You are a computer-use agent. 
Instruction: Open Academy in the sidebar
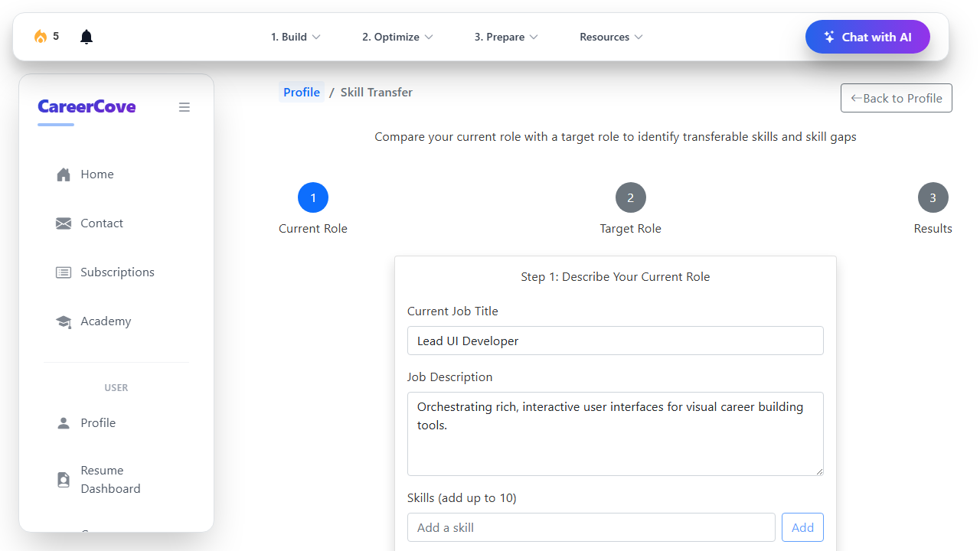click(116, 321)
